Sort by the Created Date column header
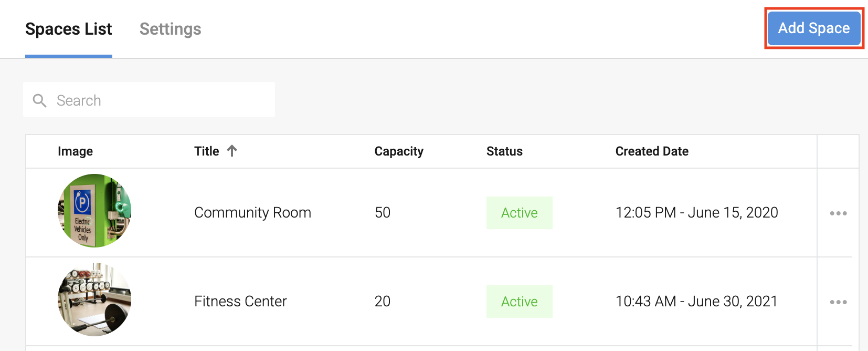Screen dimensions: 868x351 click(652, 151)
